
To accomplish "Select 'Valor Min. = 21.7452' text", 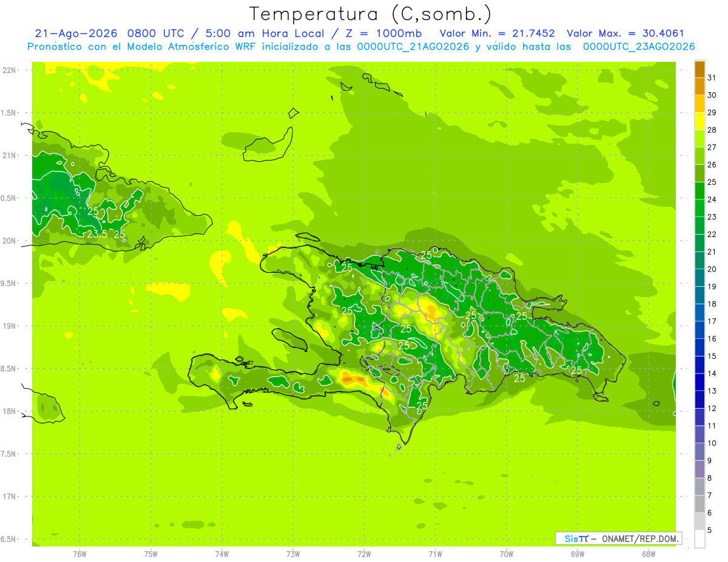I will (497, 33).
